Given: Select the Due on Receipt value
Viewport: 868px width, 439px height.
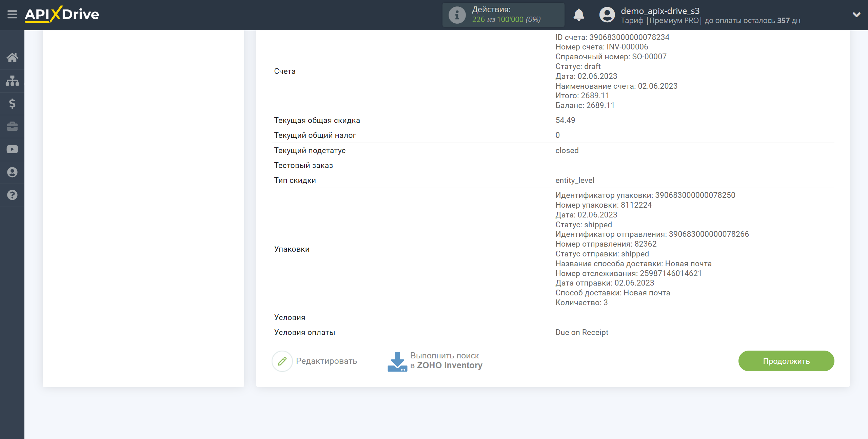Looking at the screenshot, I should 582,332.
